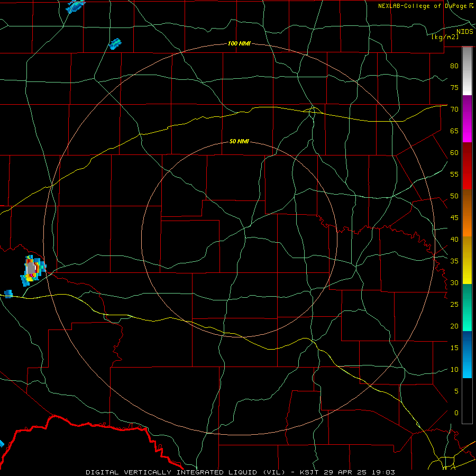Viewport: 476px width, 476px height.
Task: Click the white-gray top segment of the color bar
Action: tap(467, 71)
